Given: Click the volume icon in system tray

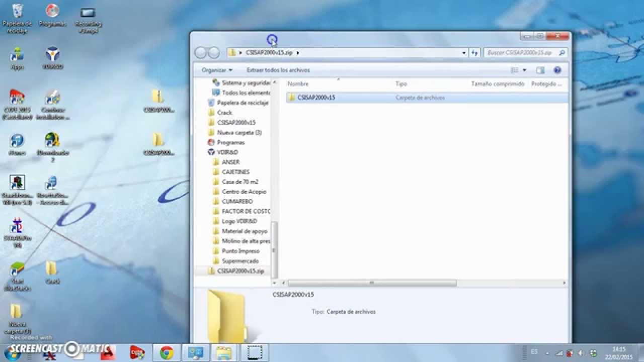Looking at the screenshot, I should [581, 353].
